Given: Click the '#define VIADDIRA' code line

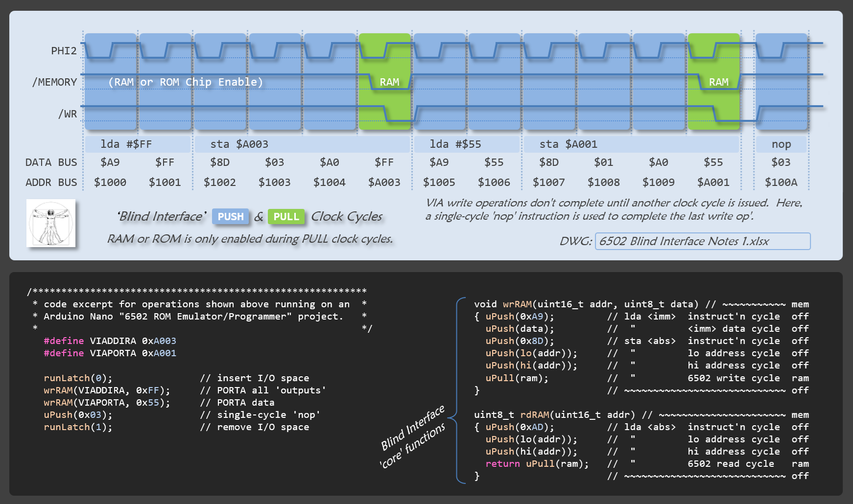Looking at the screenshot, I should click(x=110, y=341).
